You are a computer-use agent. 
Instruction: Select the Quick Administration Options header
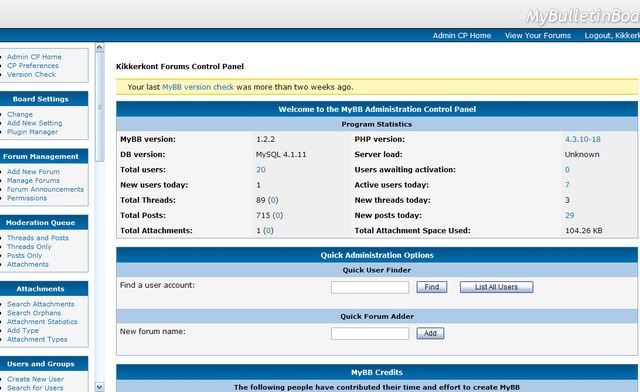(x=377, y=255)
